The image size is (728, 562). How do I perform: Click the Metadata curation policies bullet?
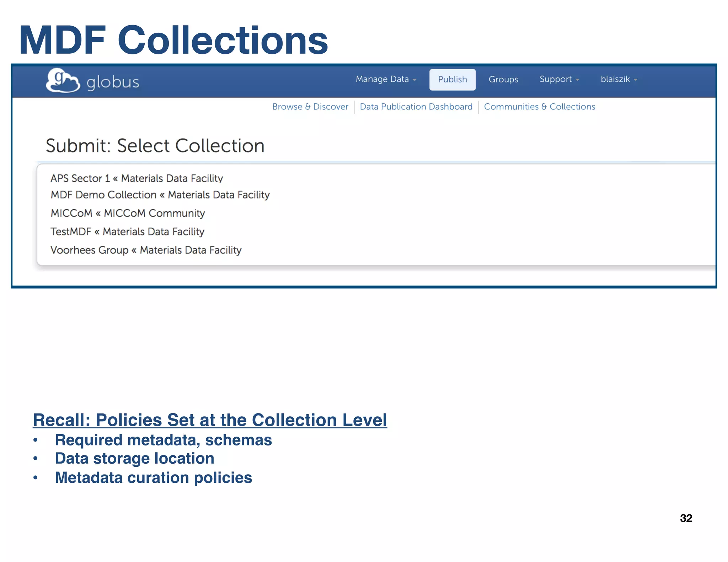click(153, 477)
